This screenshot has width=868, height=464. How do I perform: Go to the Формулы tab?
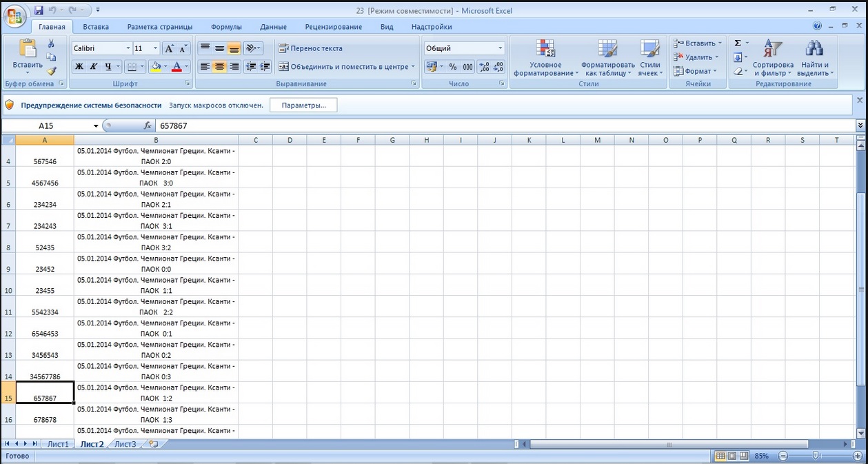pos(226,27)
